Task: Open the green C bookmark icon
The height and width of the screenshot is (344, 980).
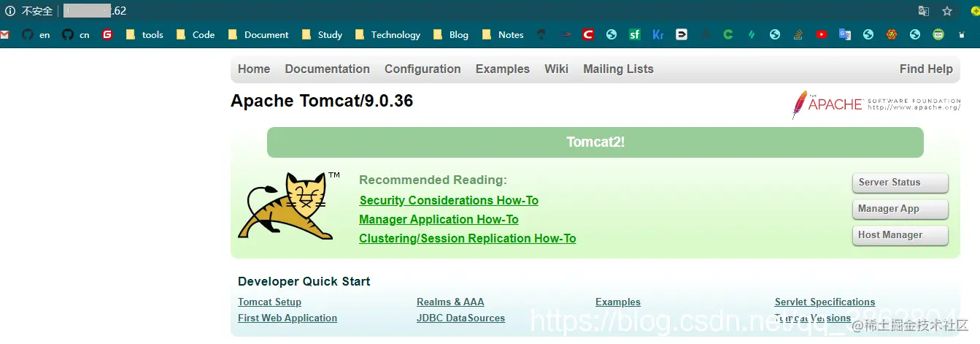Action: (x=728, y=34)
